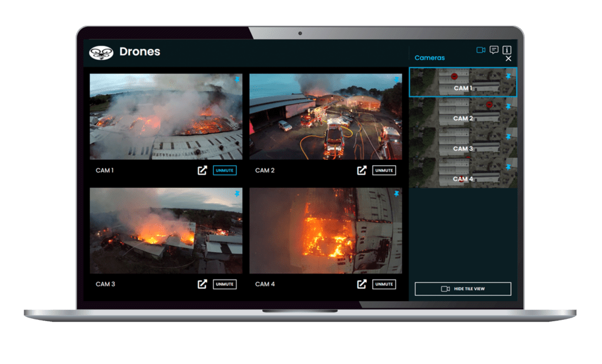Screen dimensions: 602x364
Task: Click red drone marker on CAM 2 map
Action: pyautogui.click(x=489, y=105)
